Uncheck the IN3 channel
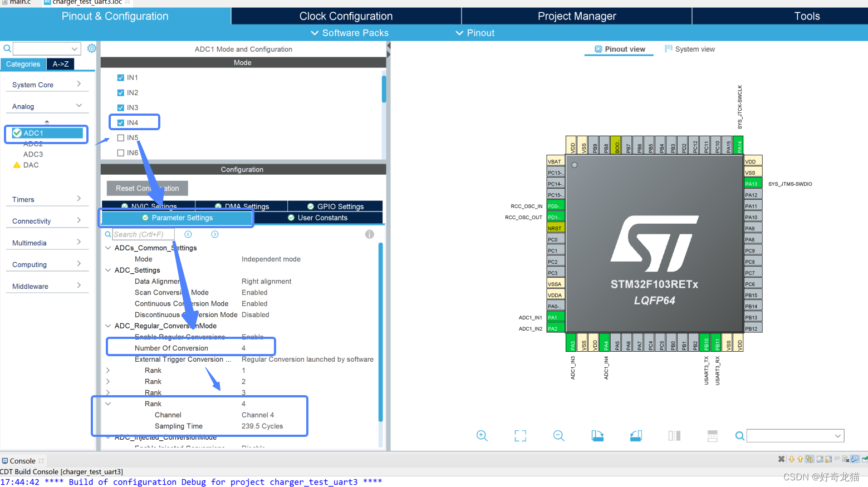Screen dimensions: 868x487 pos(121,107)
